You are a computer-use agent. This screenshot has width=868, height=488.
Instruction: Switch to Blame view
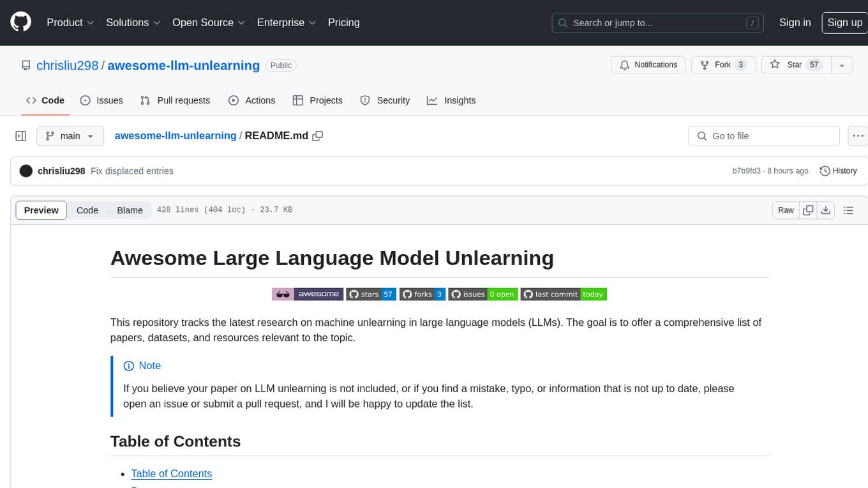pyautogui.click(x=130, y=210)
